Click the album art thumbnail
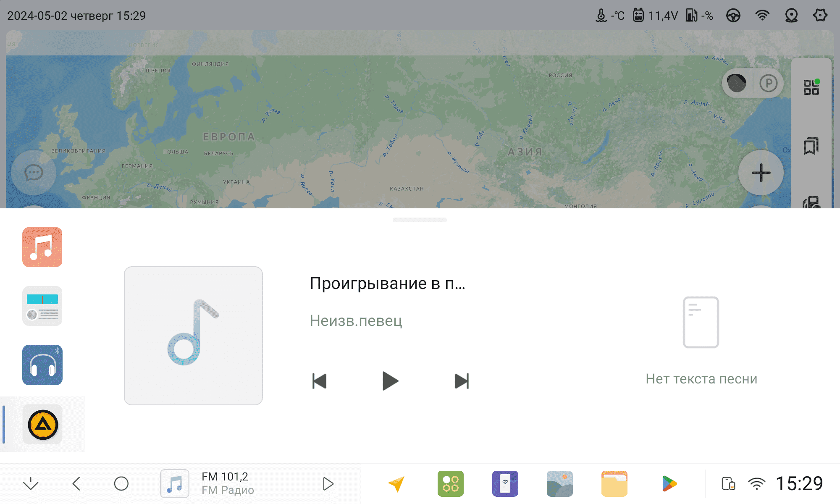The height and width of the screenshot is (504, 840). click(193, 336)
